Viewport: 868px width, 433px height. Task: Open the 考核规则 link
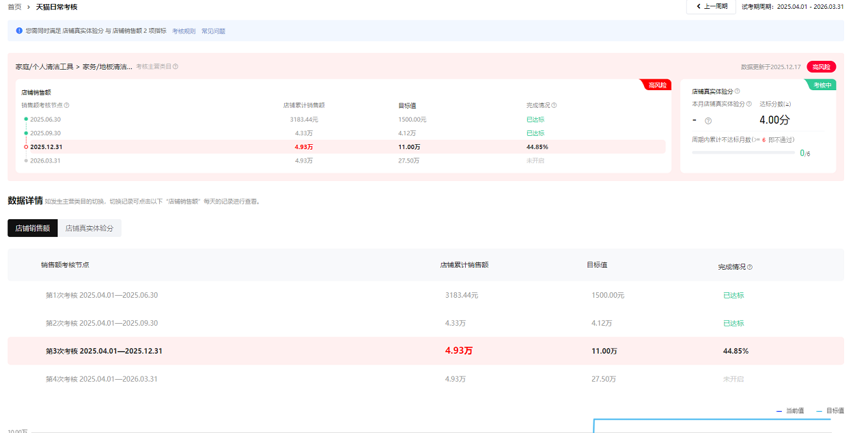click(x=184, y=31)
